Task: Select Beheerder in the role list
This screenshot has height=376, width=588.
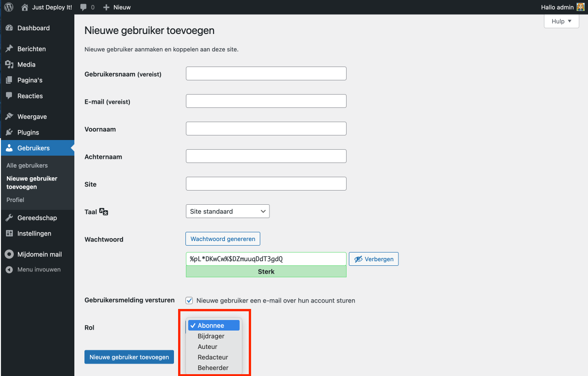Action: (x=213, y=368)
